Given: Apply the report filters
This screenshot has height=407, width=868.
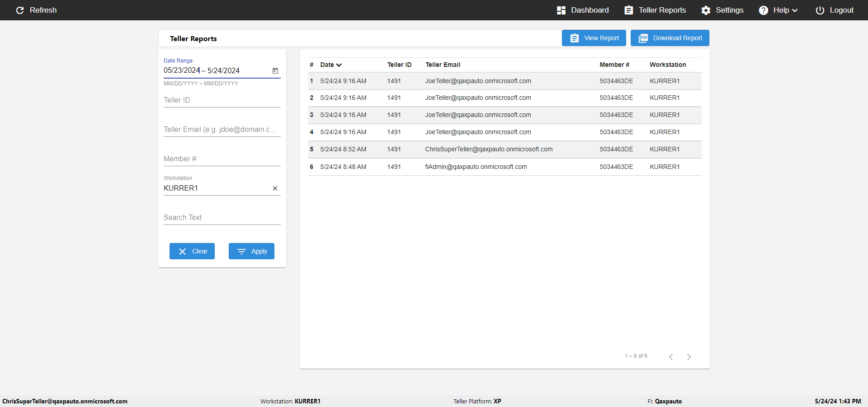Looking at the screenshot, I should 251,251.
